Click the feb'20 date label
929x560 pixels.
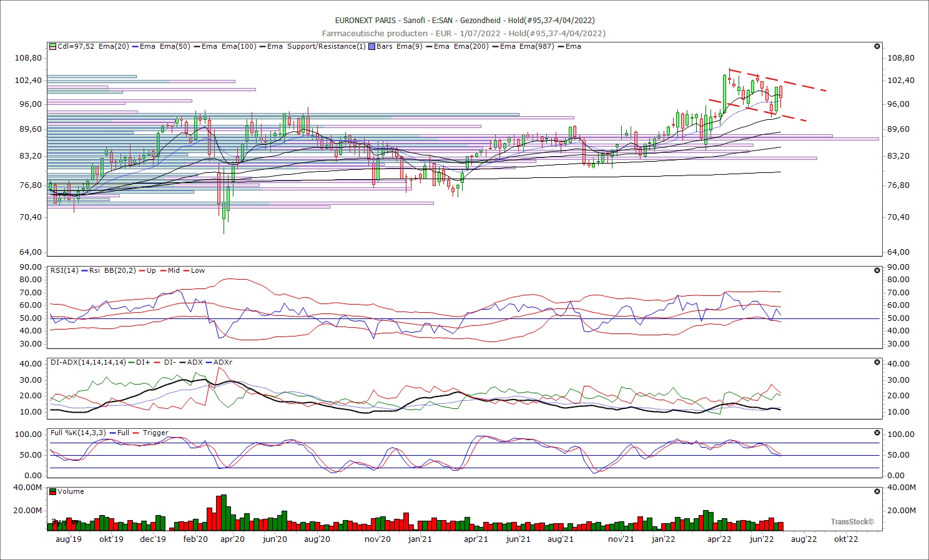click(x=195, y=539)
